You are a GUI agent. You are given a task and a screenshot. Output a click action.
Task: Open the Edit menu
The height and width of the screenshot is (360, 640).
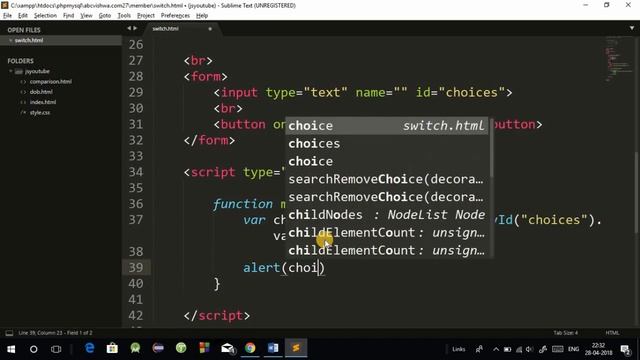coord(23,16)
